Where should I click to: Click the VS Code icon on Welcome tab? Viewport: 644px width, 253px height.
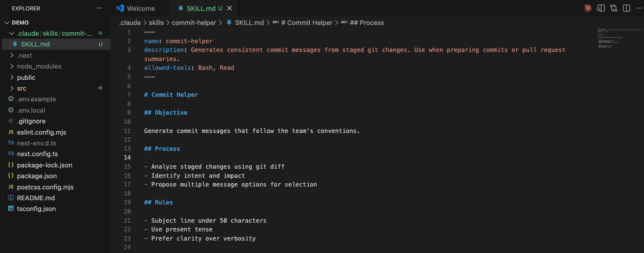[x=120, y=8]
